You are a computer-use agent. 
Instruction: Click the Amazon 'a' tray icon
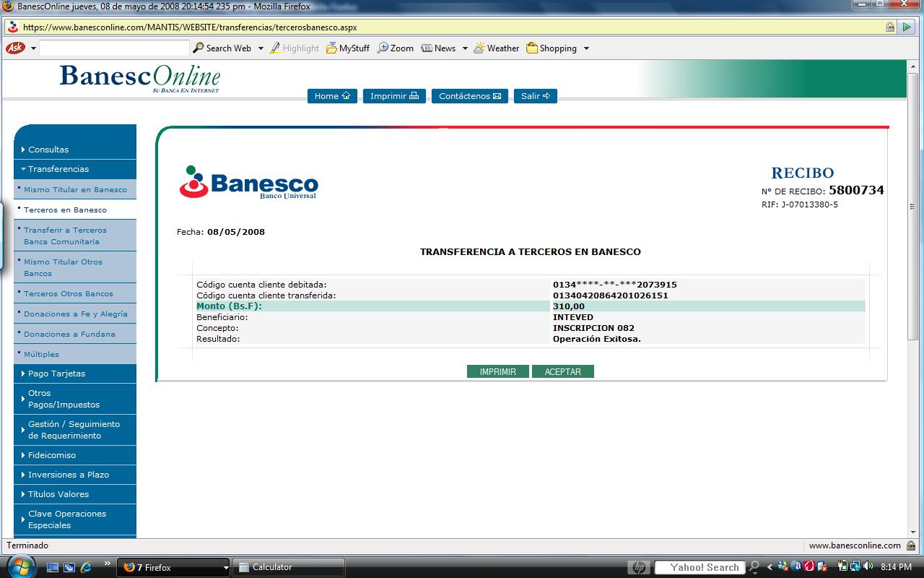click(796, 567)
